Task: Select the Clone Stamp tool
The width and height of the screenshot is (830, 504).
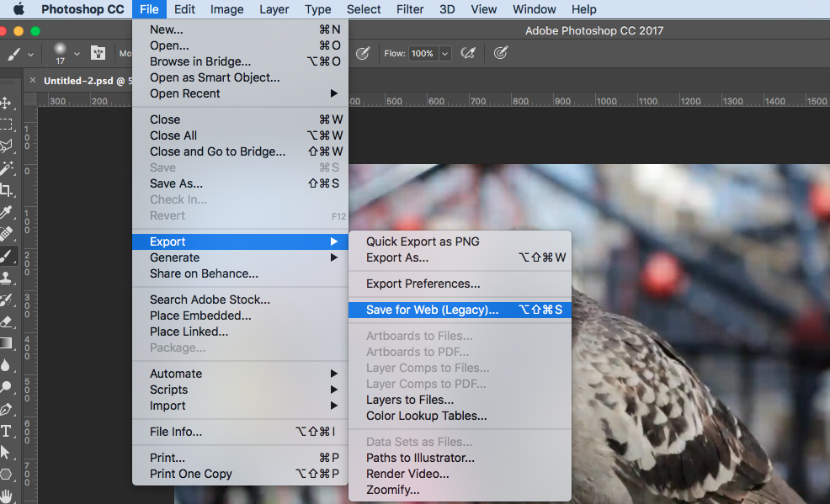Action: pyautogui.click(x=7, y=278)
